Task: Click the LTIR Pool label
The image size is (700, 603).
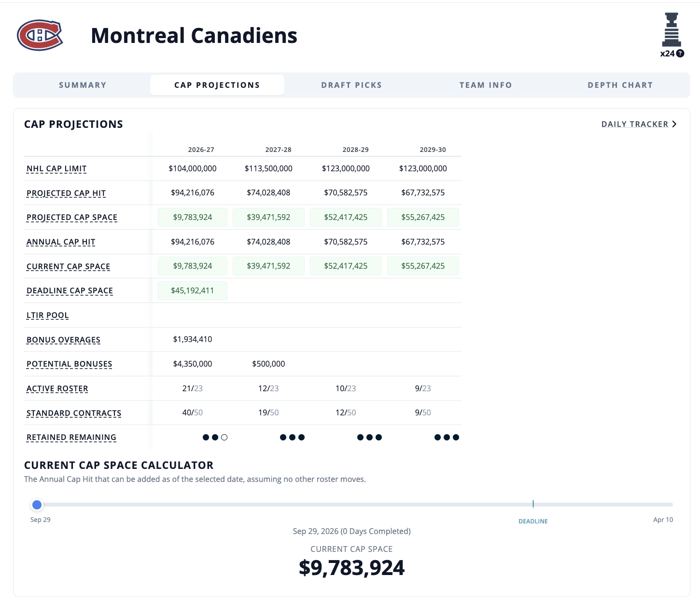Action: [x=47, y=315]
